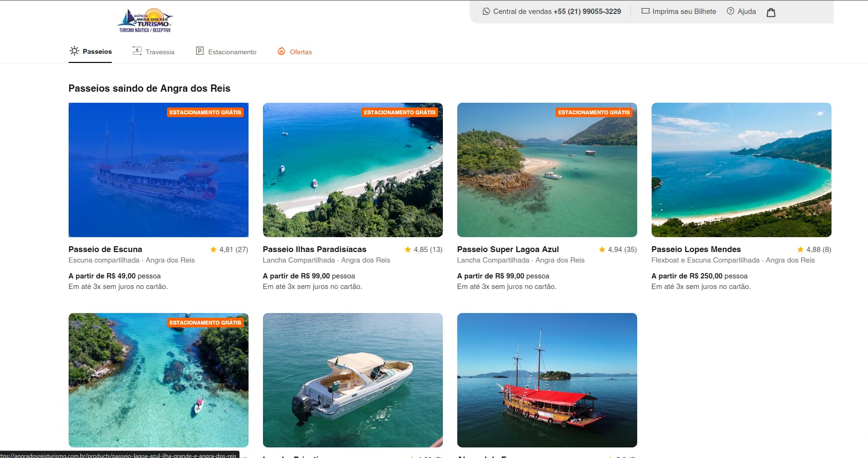
Task: Click the ticket icon for Imprima seu Bilhete
Action: click(x=645, y=11)
